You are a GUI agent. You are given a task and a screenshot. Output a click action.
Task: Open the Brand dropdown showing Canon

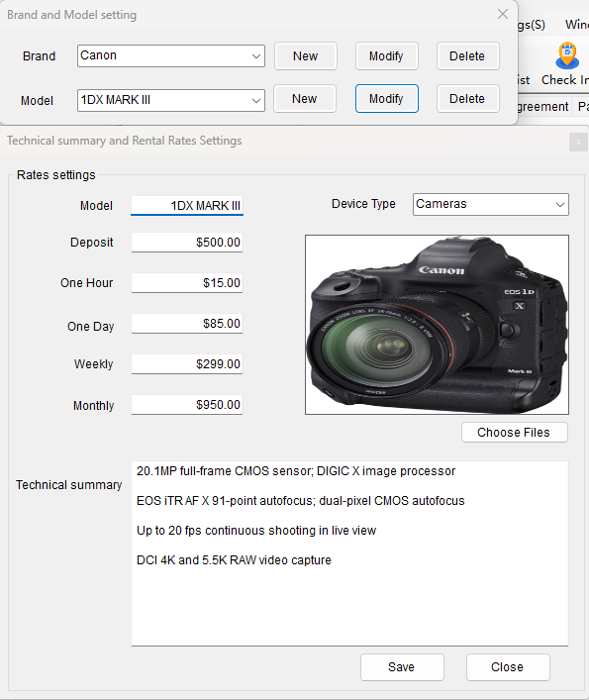(171, 55)
